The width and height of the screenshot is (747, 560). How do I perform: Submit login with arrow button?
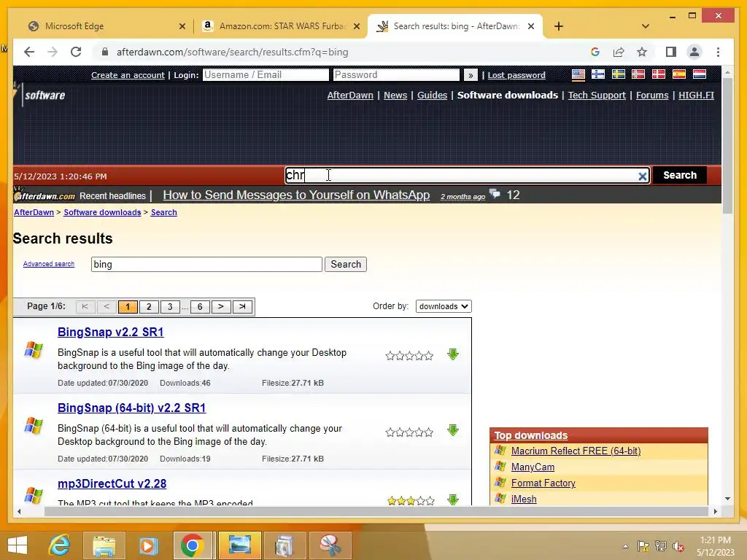click(471, 75)
